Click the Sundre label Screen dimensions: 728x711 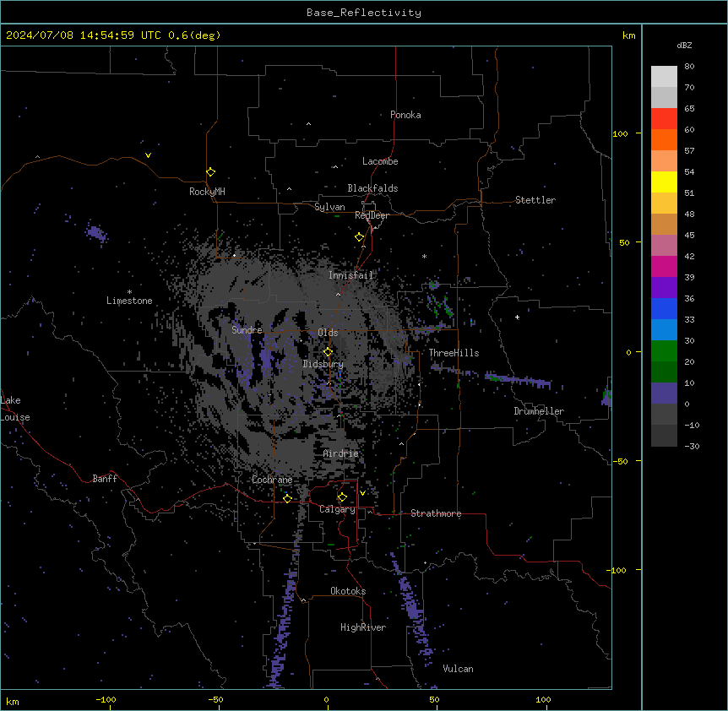coord(247,330)
